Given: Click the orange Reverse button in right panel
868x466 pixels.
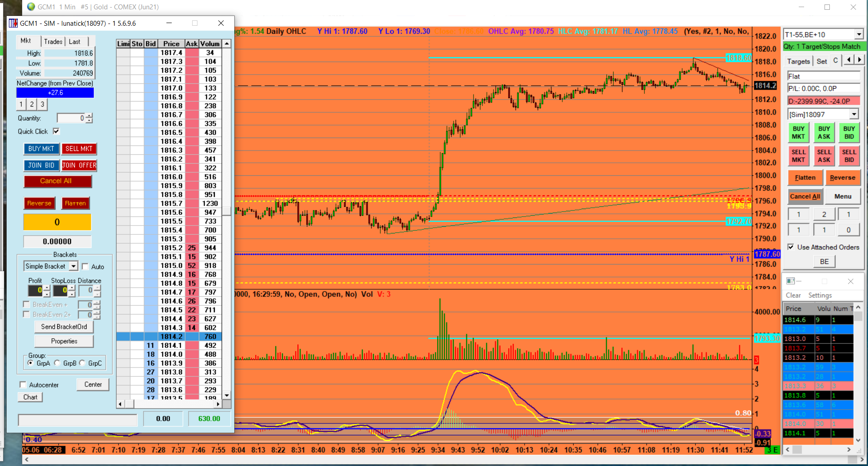Looking at the screenshot, I should (x=842, y=178).
